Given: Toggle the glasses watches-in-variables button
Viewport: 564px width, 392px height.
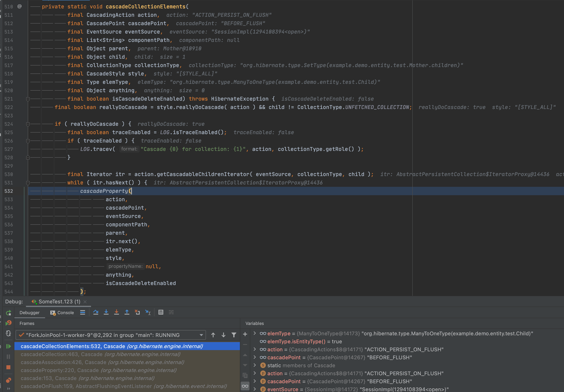Looking at the screenshot, I should [245, 386].
